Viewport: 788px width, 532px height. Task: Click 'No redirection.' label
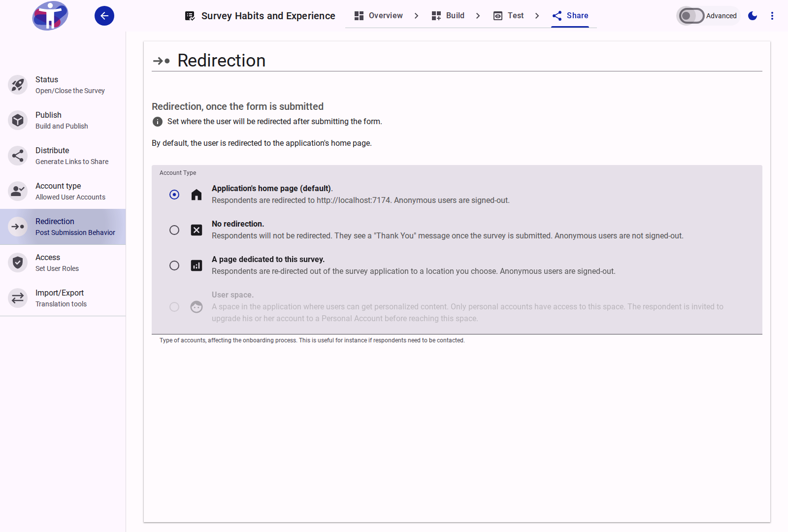coord(238,224)
